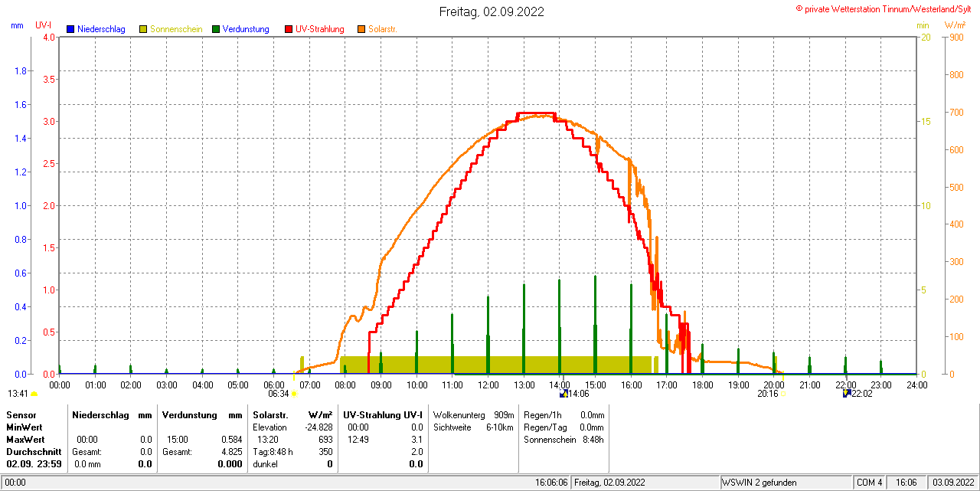Click the 21:00 time axis label

coord(809,385)
